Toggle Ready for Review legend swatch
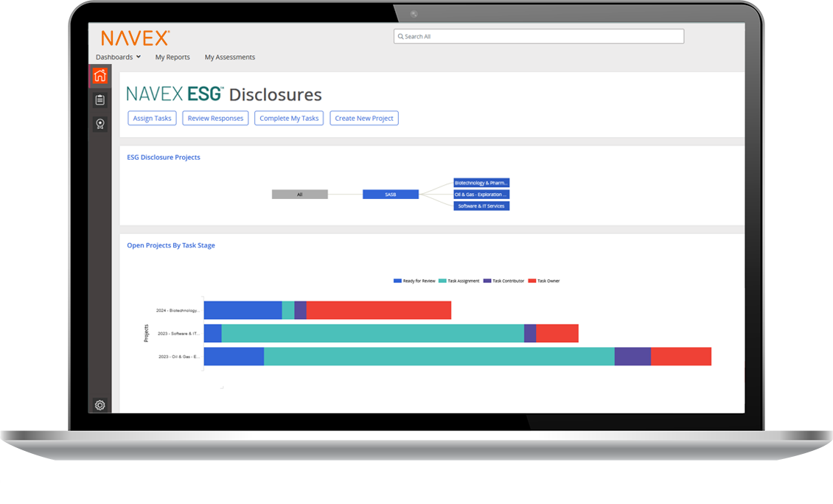The image size is (833, 504). click(x=397, y=281)
